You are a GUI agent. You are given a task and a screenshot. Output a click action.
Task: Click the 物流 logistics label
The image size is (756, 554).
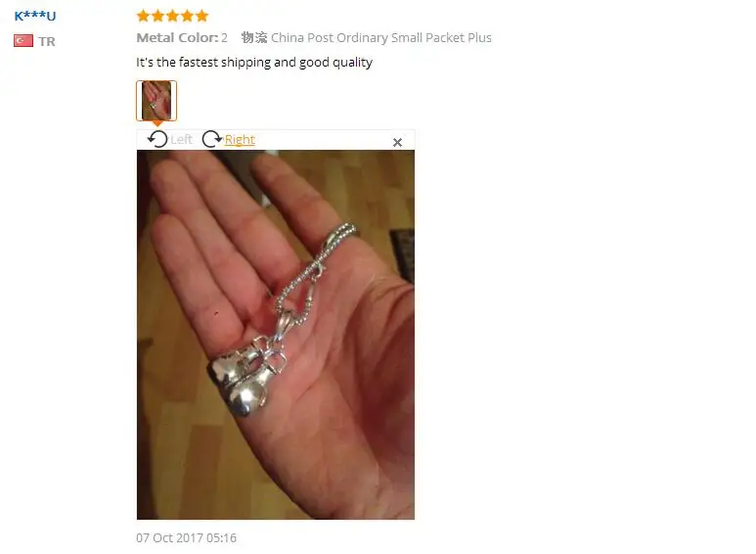[254, 37]
